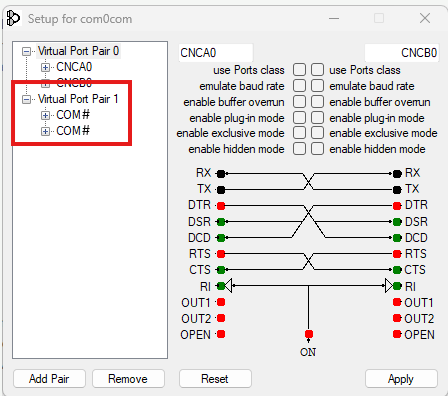Click the red ON pin below the wiring

tap(309, 334)
